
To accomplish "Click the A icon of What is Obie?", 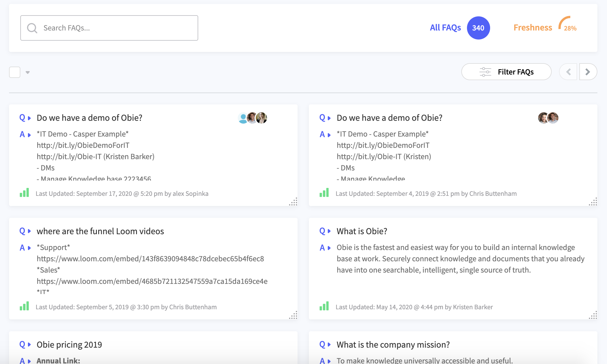I will (322, 248).
